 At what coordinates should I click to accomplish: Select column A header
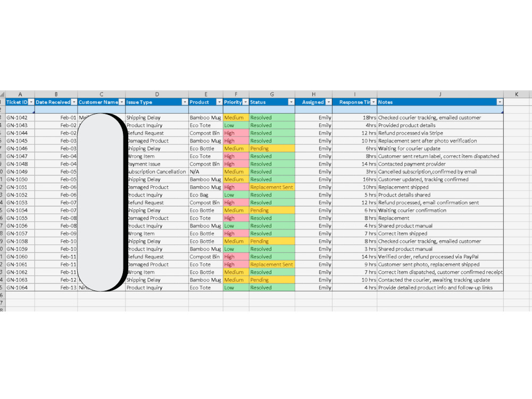(20, 94)
